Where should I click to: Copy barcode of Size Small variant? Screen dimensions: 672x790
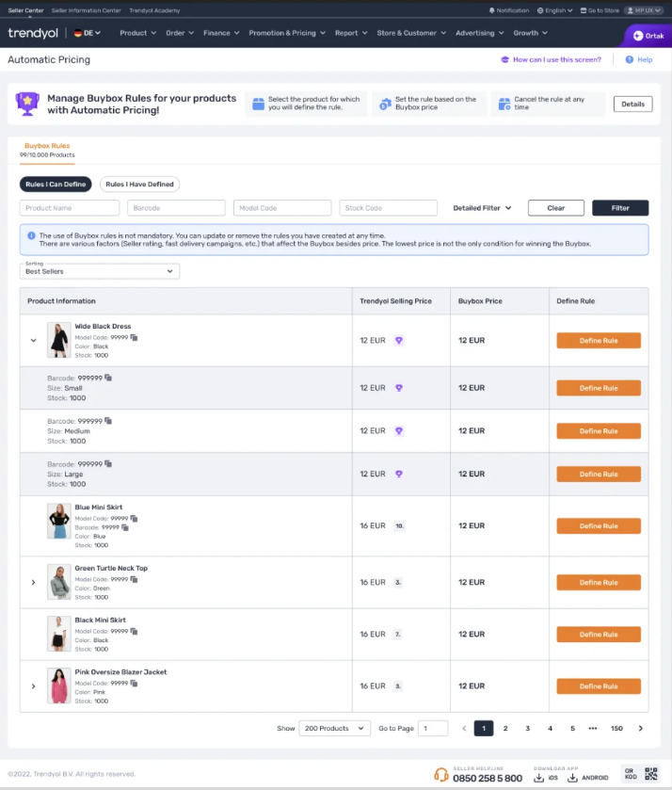pyautogui.click(x=108, y=378)
